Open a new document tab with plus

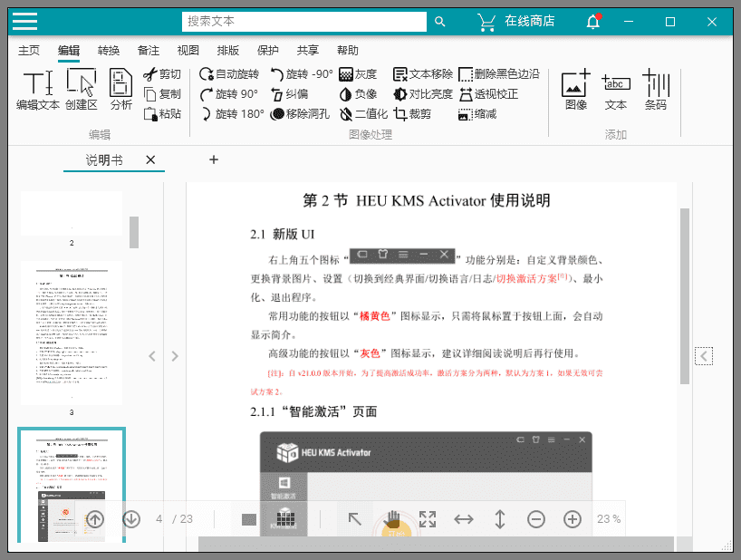coord(214,159)
